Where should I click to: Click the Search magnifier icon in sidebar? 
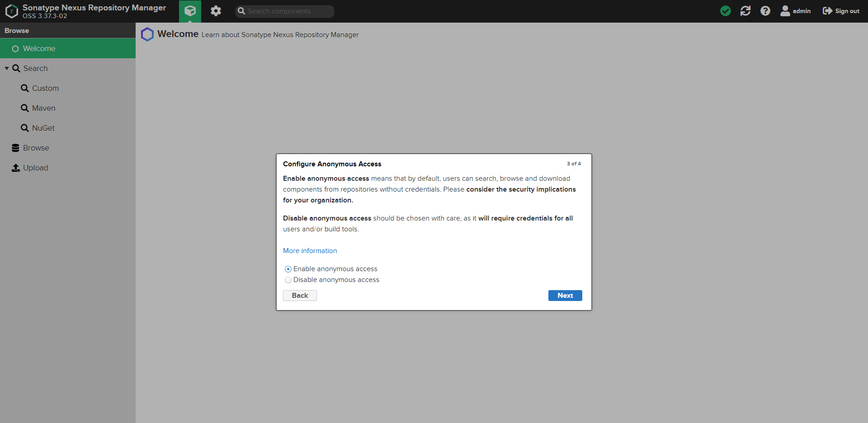tap(16, 68)
